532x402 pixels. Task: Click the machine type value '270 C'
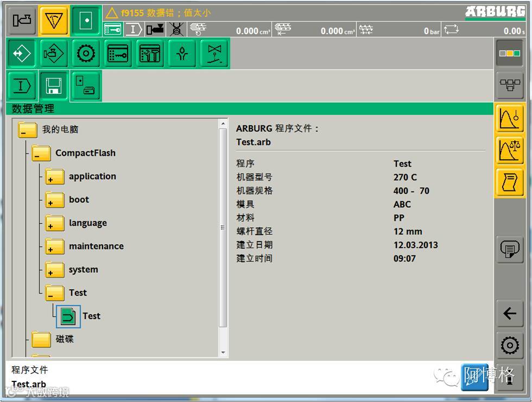[405, 177]
